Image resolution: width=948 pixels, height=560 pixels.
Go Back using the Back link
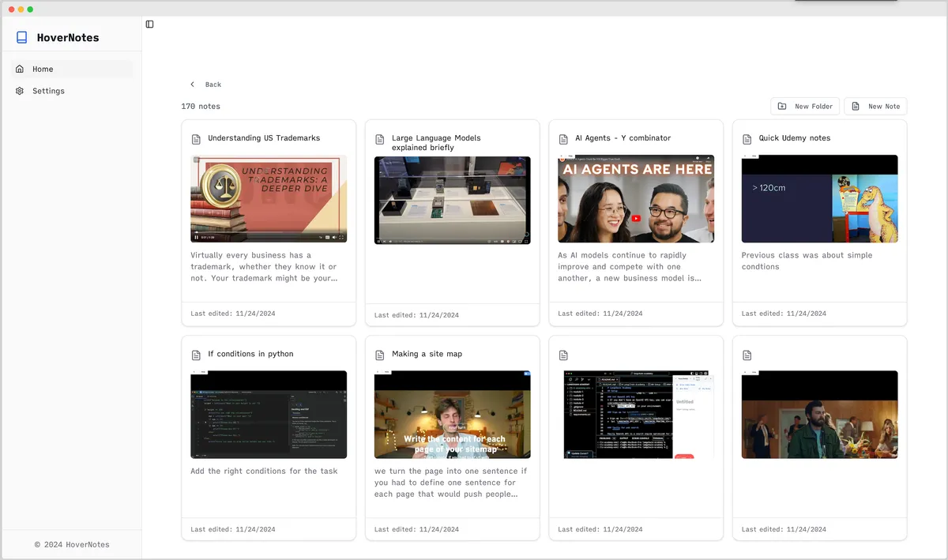tap(213, 85)
